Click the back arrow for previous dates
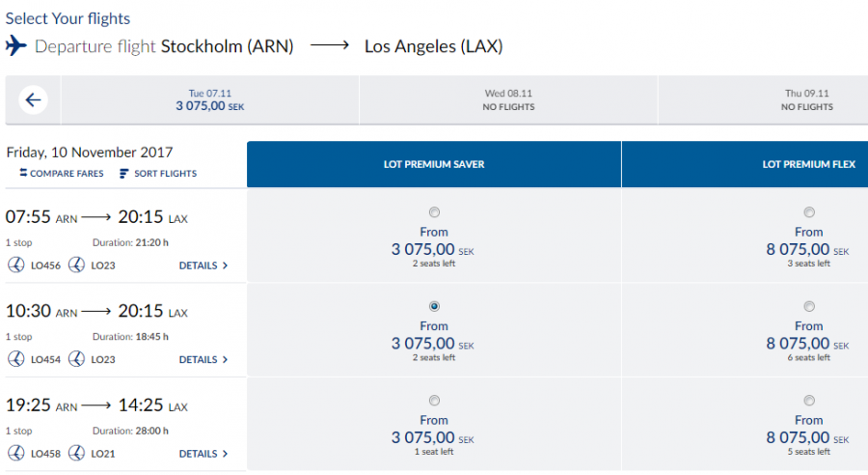This screenshot has height=475, width=868. click(34, 100)
